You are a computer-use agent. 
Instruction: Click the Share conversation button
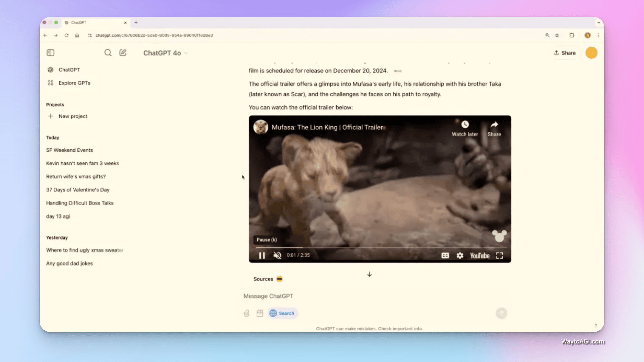(565, 53)
